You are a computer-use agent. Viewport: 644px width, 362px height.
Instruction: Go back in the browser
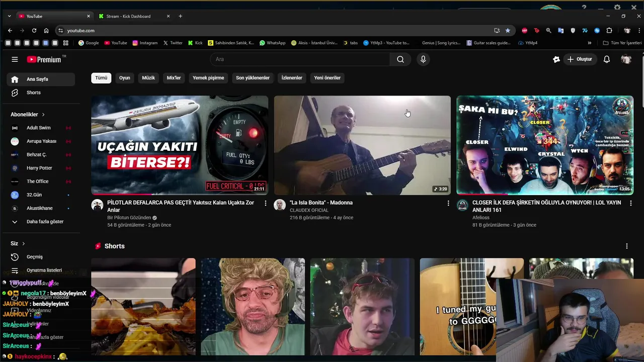coord(10,31)
